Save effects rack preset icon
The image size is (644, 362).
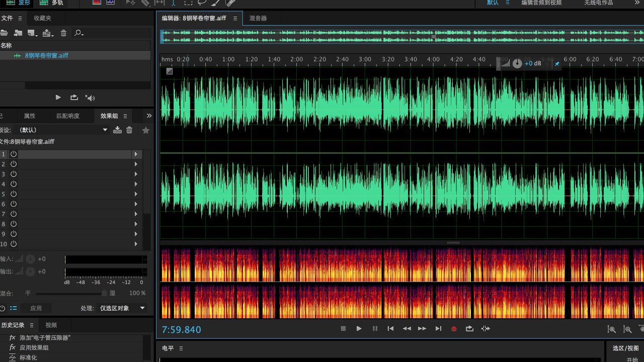(x=117, y=130)
